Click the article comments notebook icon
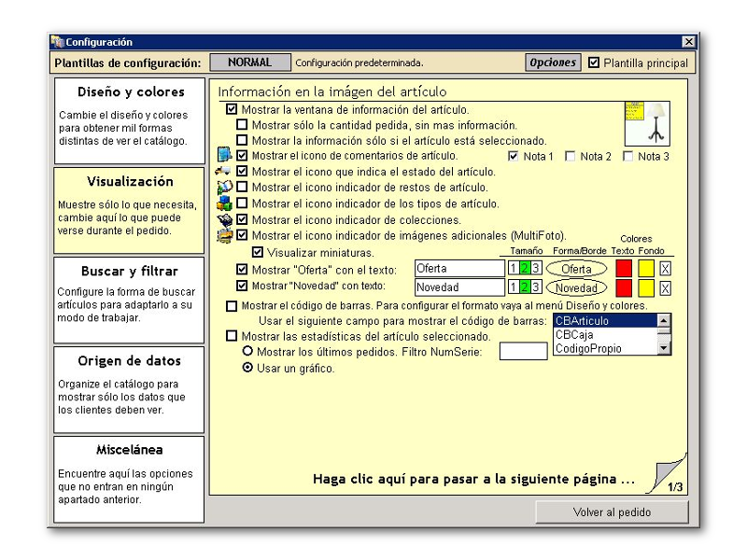 (224, 155)
